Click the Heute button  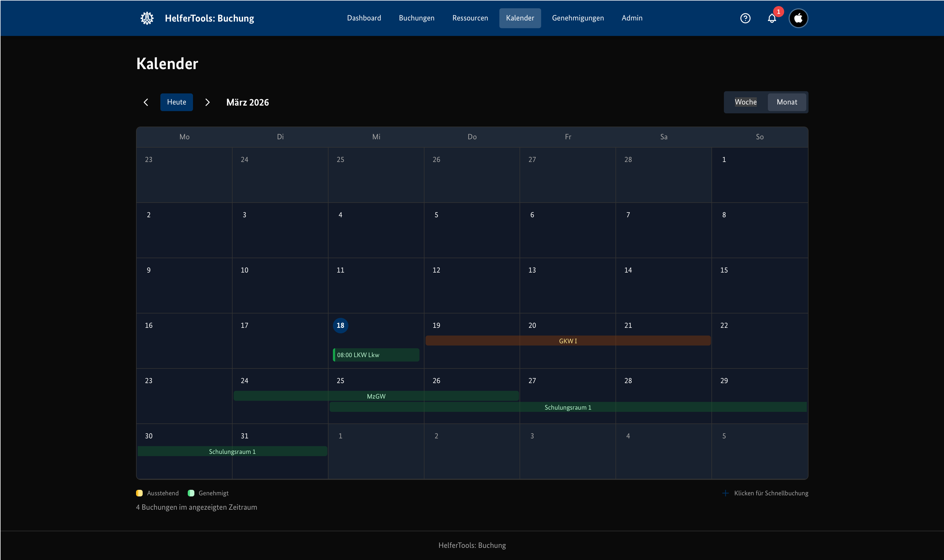176,102
